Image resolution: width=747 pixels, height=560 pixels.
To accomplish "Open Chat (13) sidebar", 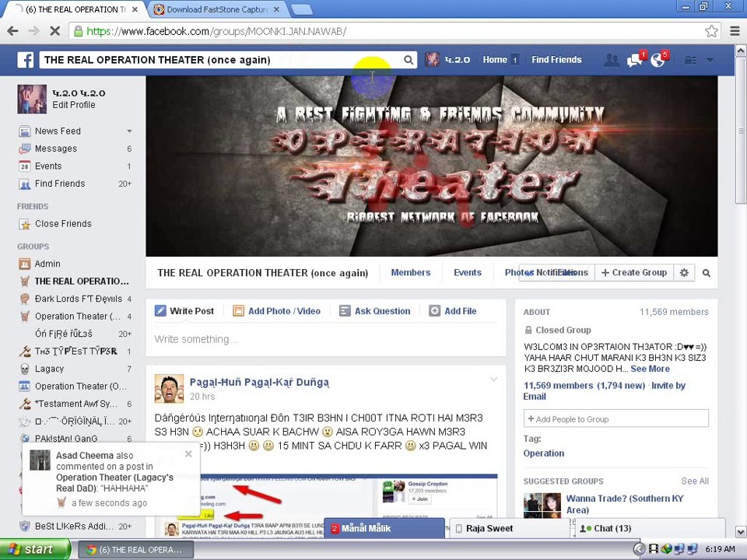I will 649,528.
